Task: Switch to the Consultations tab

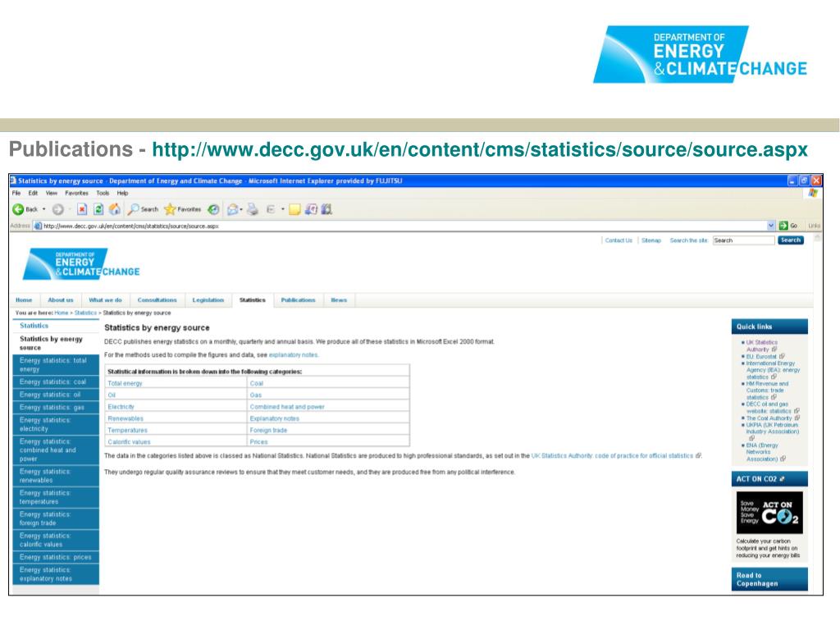Action: coord(157,300)
